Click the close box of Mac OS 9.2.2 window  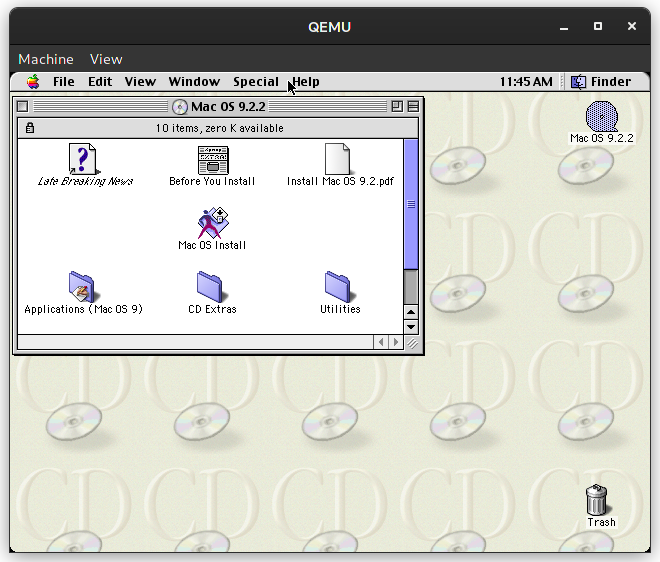23,107
